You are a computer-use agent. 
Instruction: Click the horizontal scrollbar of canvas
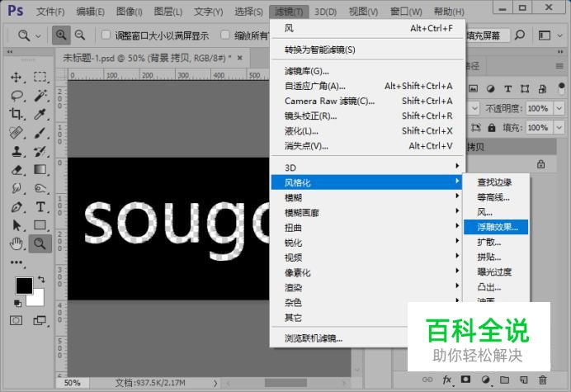[286, 383]
